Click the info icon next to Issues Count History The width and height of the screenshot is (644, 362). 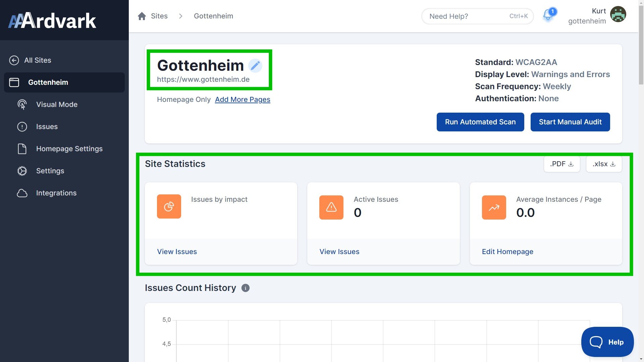(x=245, y=288)
